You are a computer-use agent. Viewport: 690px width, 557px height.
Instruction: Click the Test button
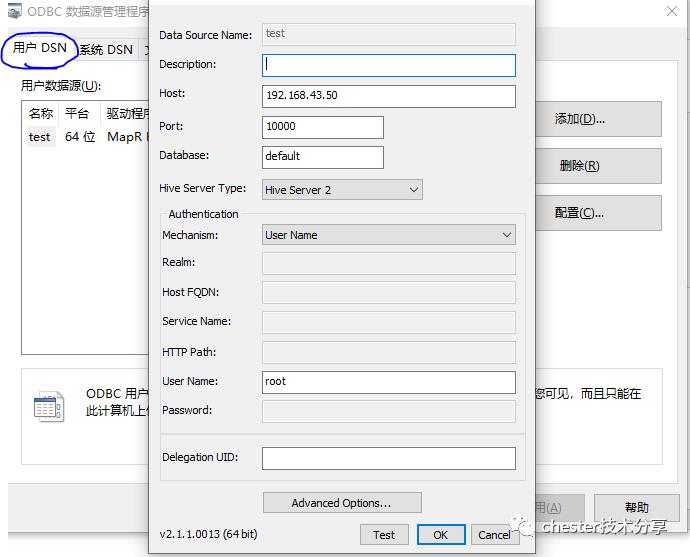(384, 535)
